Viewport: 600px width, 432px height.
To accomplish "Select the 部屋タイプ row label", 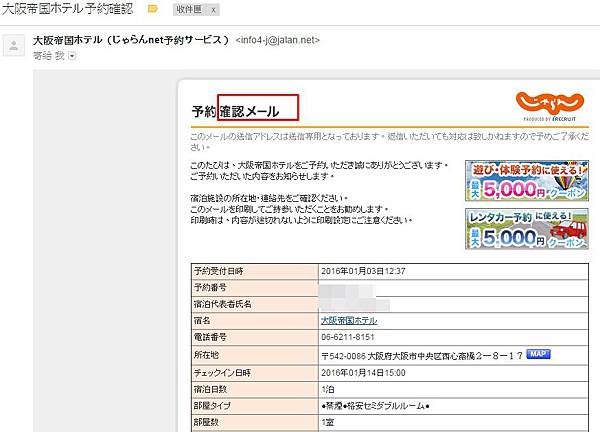I will tap(212, 406).
